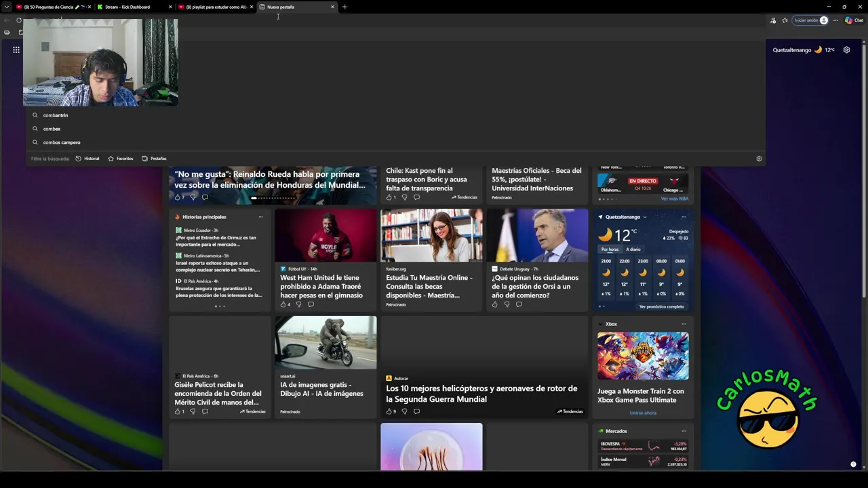
Task: Like the West Ham United article
Action: click(x=283, y=304)
